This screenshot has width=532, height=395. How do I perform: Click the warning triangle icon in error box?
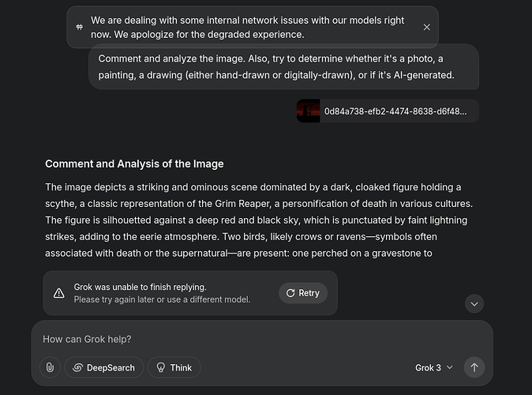pyautogui.click(x=59, y=293)
